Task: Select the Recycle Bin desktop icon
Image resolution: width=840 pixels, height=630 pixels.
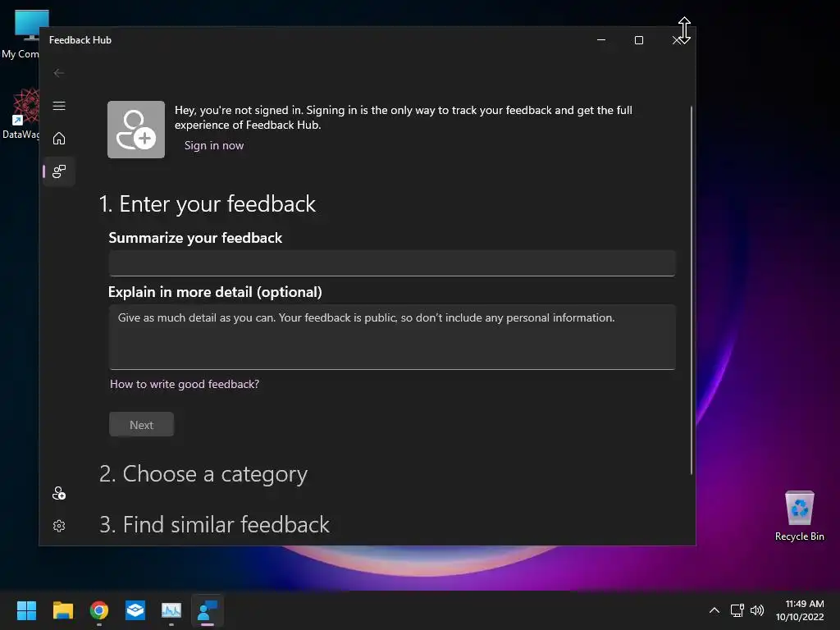Action: pyautogui.click(x=799, y=515)
